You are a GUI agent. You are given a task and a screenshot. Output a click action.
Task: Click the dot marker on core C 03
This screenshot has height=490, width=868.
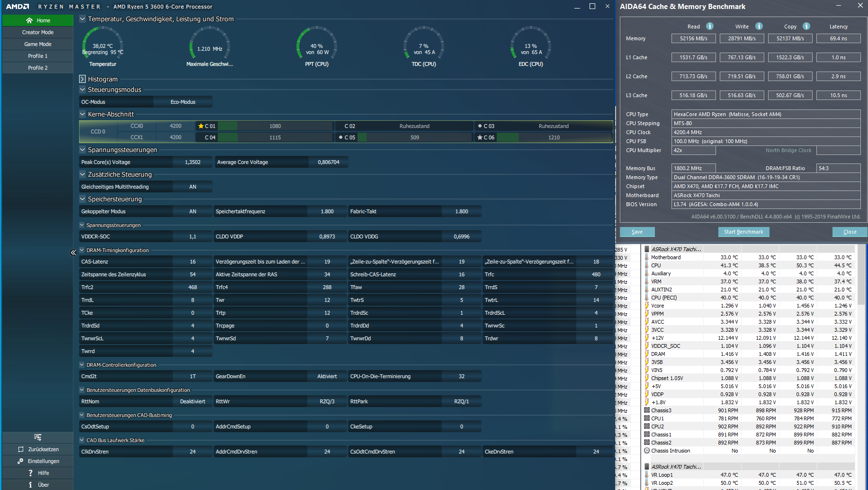point(480,126)
